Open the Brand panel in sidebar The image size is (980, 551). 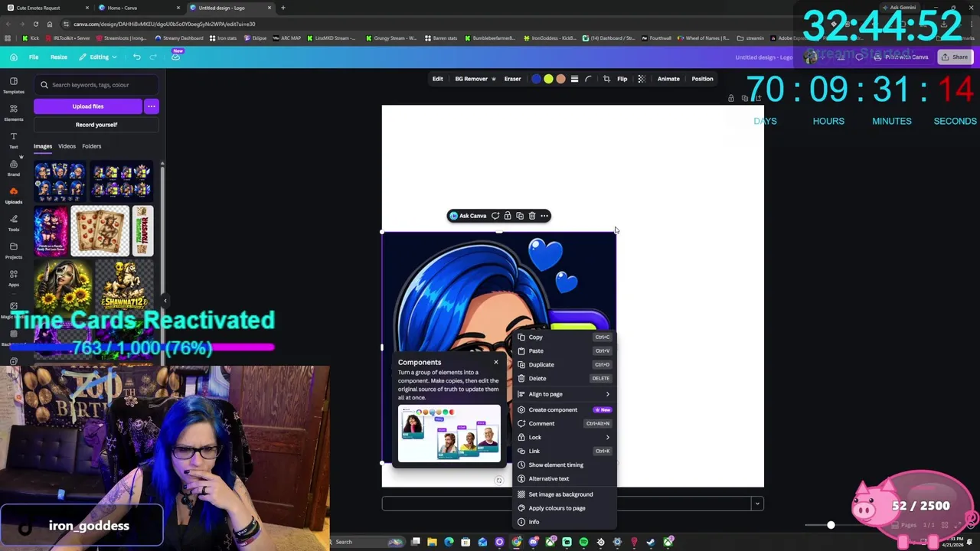coord(13,168)
